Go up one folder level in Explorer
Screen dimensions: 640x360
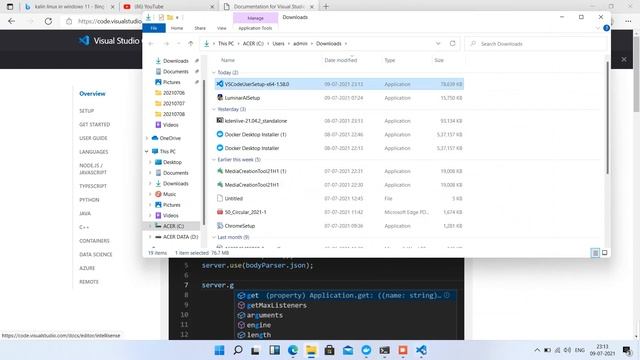click(191, 44)
